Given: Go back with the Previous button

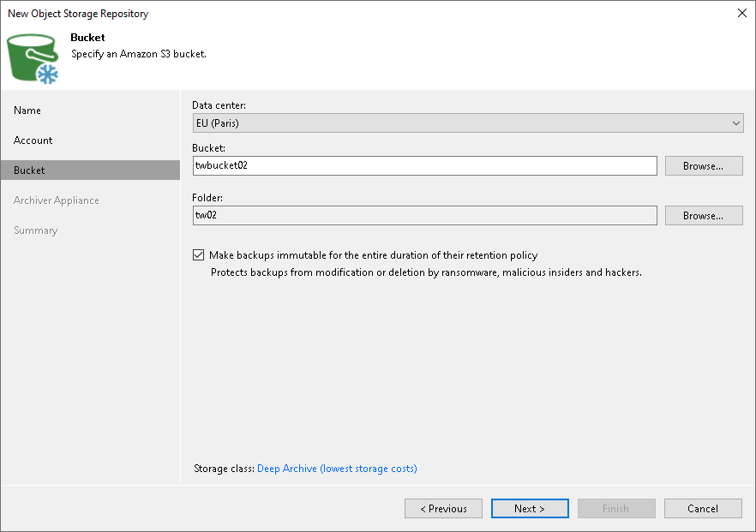Looking at the screenshot, I should tap(443, 508).
